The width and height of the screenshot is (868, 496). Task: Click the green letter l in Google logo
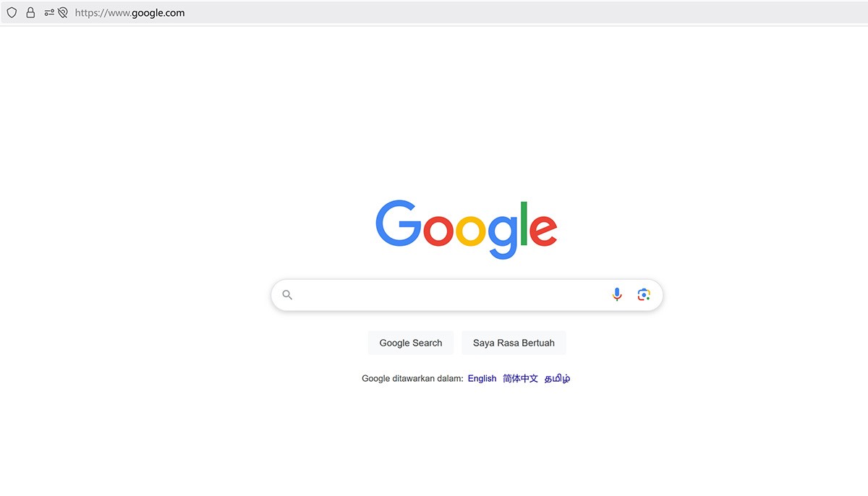tap(523, 222)
